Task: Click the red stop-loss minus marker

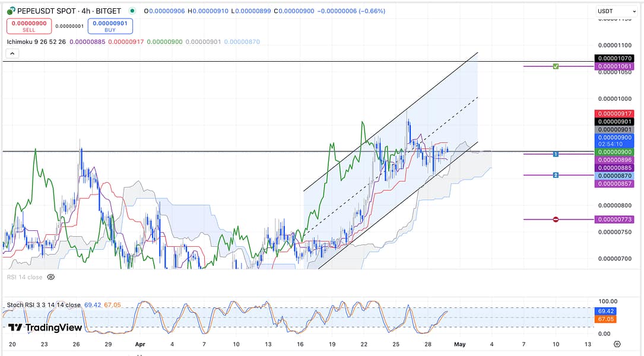Action: point(556,220)
